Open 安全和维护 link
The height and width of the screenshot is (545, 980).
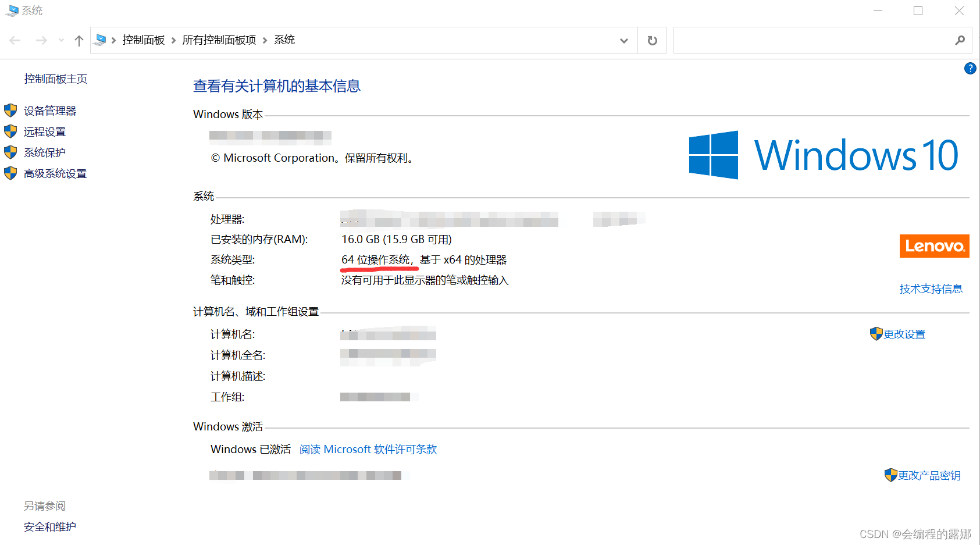[x=50, y=526]
